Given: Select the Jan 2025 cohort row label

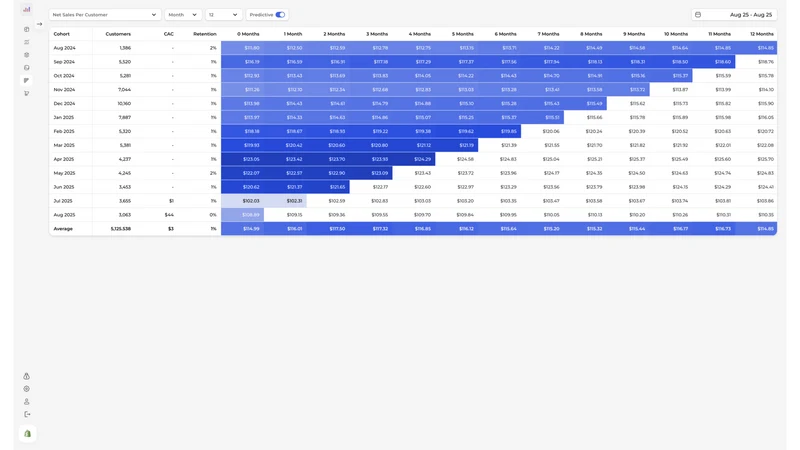Looking at the screenshot, I should click(64, 117).
